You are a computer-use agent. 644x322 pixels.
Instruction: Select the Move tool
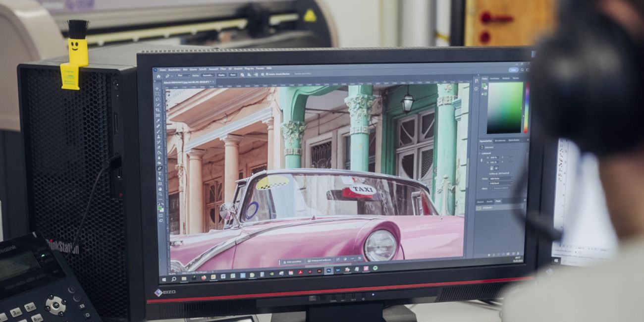tap(158, 88)
